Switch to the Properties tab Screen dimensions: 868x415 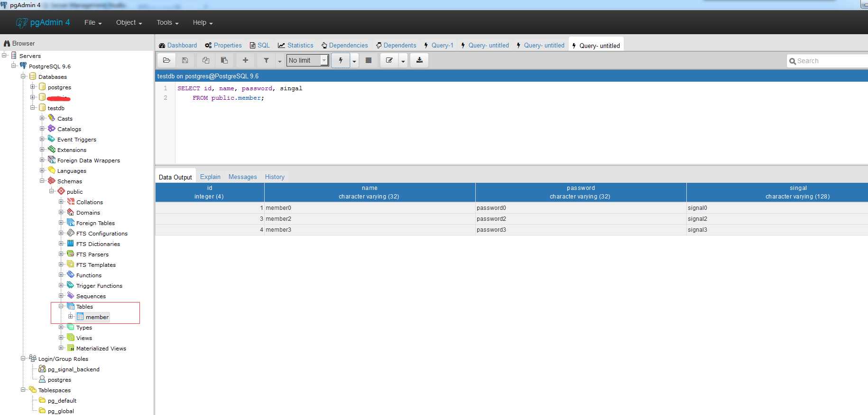pos(223,45)
